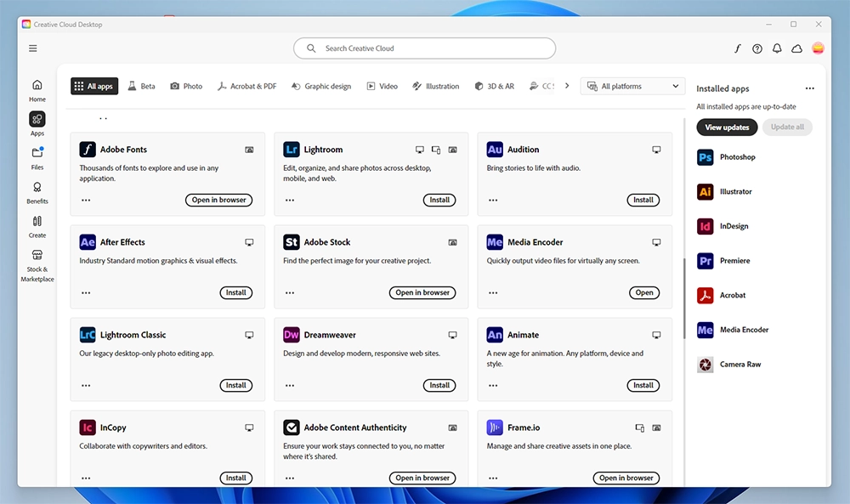Open Files in the sidebar
This screenshot has height=504, width=850.
pos(37,158)
